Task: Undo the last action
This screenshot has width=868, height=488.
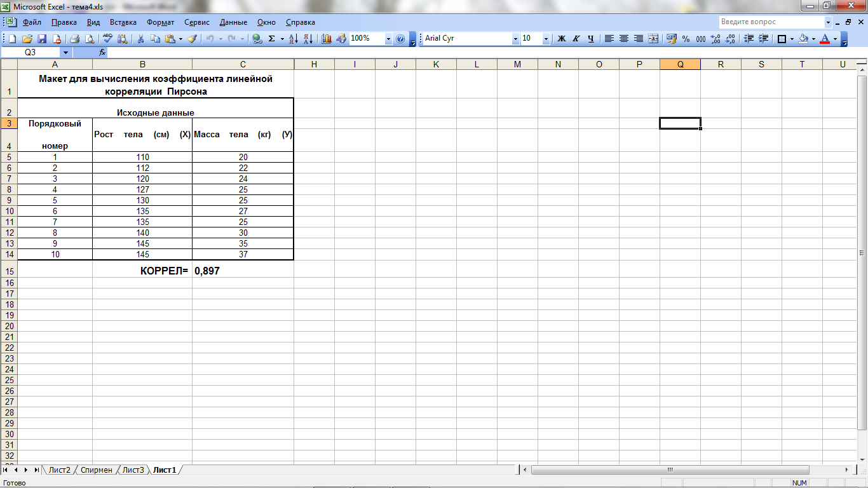Action: click(210, 39)
